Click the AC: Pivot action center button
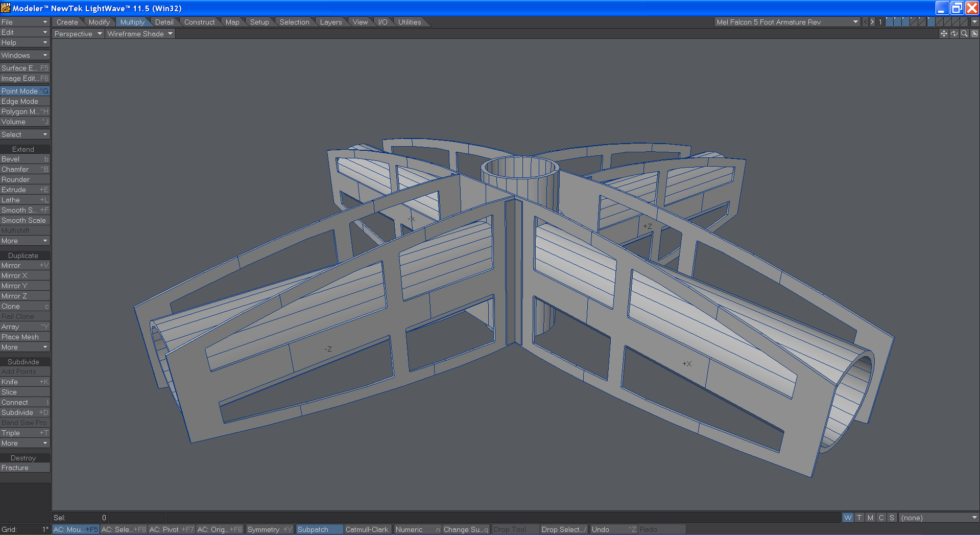This screenshot has height=535, width=980. point(171,529)
